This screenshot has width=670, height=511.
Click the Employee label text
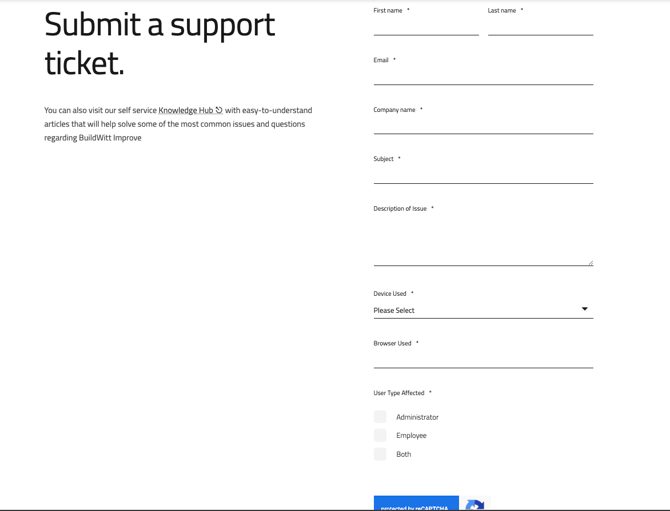[x=411, y=436]
